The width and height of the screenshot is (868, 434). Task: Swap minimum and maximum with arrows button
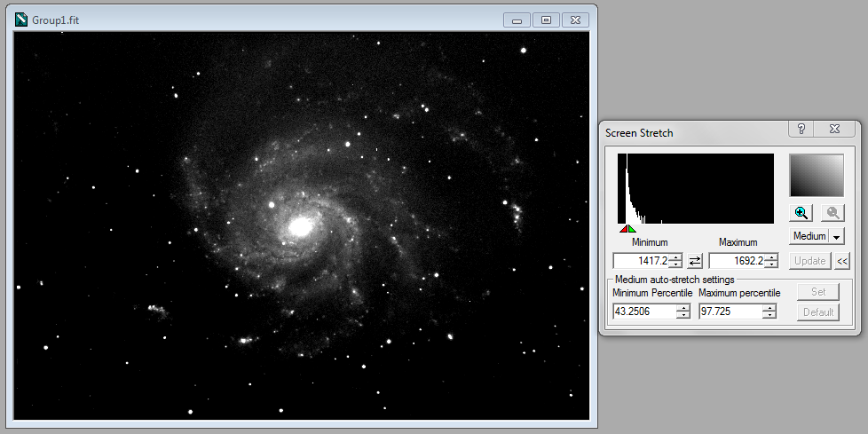point(695,260)
